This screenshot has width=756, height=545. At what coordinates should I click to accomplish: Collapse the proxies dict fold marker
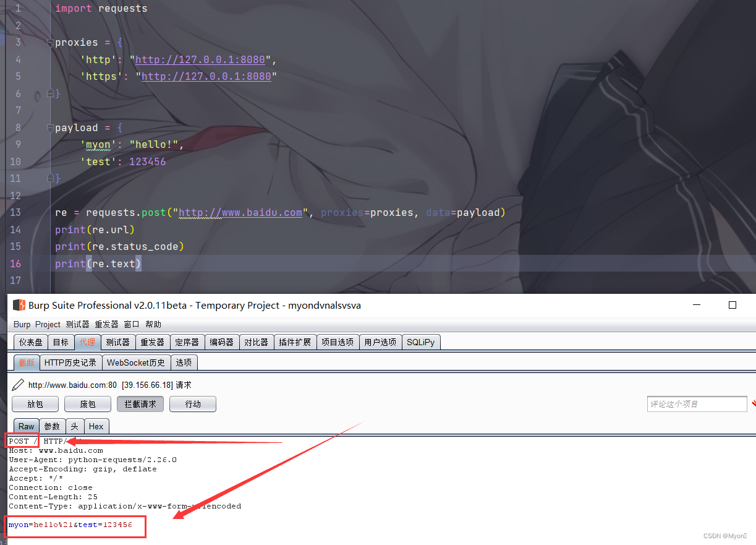point(49,43)
